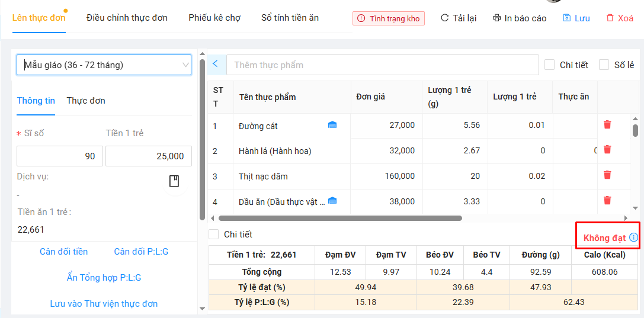Click the trash icon for Đường cát row
Image resolution: width=644 pixels, height=318 pixels.
(x=607, y=124)
